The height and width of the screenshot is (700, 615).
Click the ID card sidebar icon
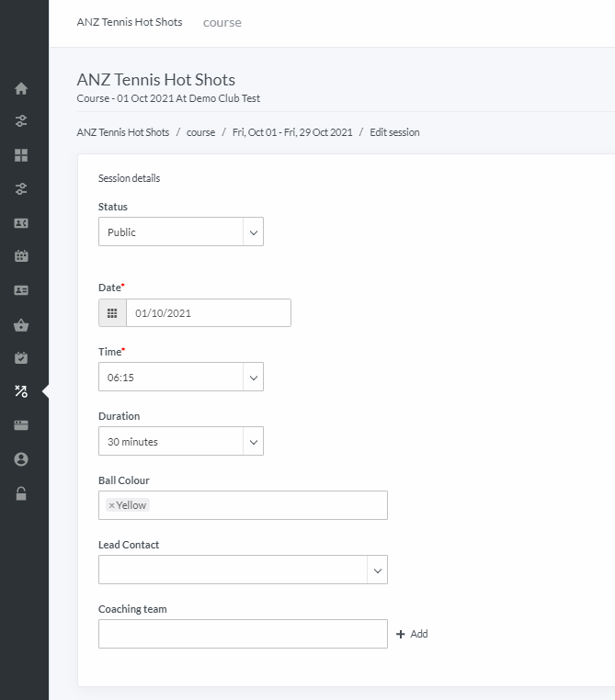click(x=21, y=290)
